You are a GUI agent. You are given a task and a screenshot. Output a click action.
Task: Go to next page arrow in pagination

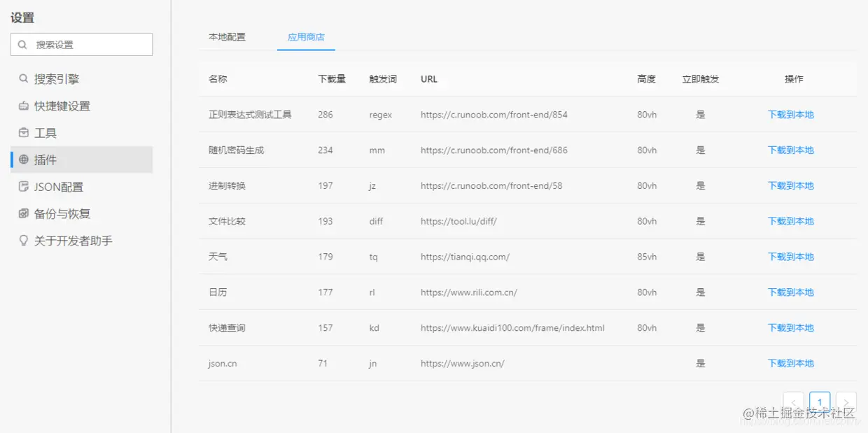click(x=846, y=402)
